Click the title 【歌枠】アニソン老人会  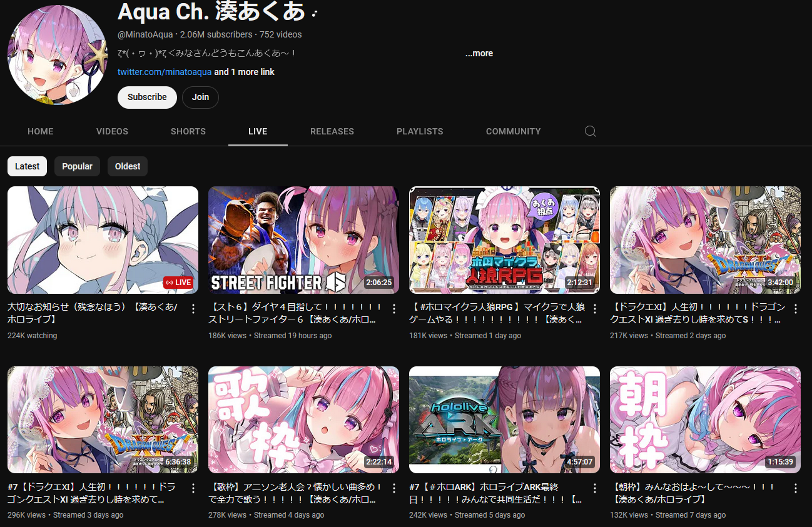pos(295,493)
